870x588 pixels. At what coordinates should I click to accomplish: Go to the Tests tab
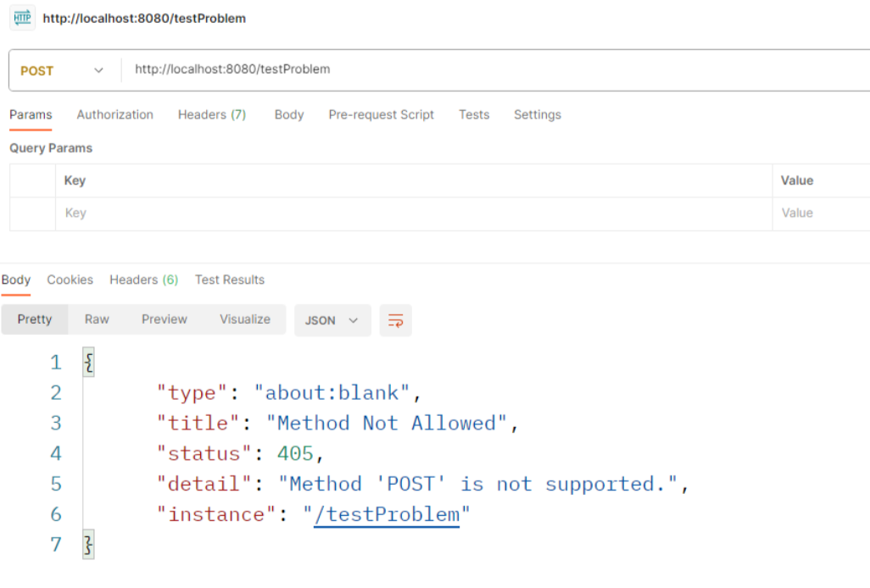click(473, 114)
